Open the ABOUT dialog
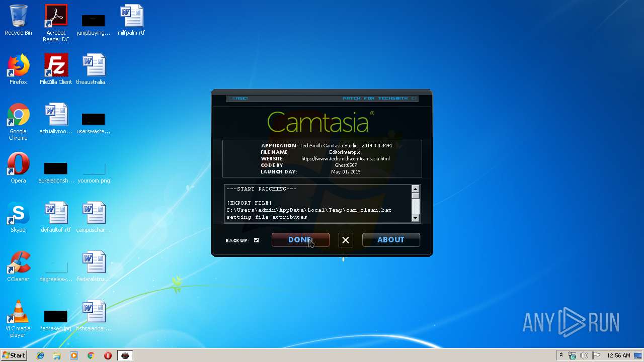This screenshot has width=644, height=362. click(x=391, y=240)
